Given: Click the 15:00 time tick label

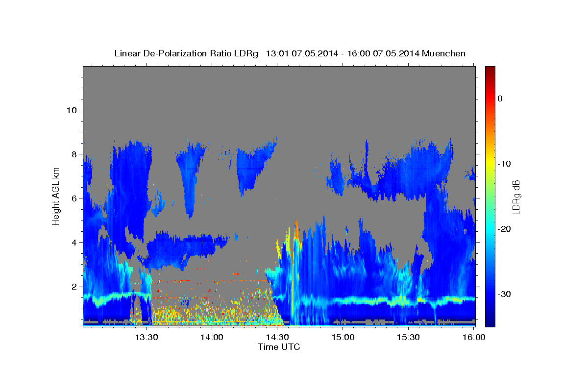Looking at the screenshot, I should tap(343, 338).
